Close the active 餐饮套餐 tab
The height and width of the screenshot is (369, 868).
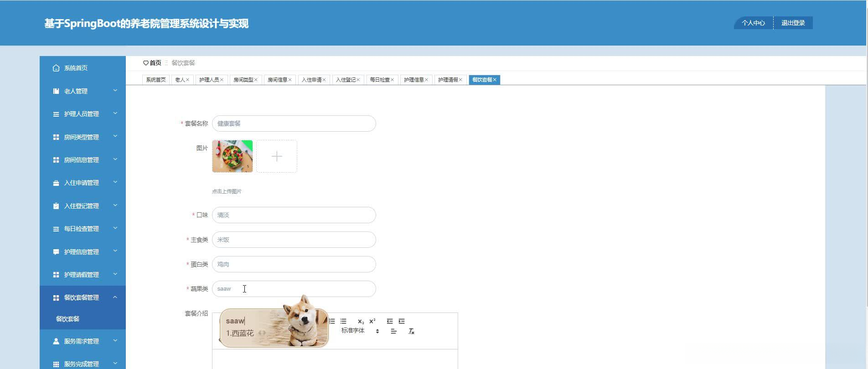[495, 80]
